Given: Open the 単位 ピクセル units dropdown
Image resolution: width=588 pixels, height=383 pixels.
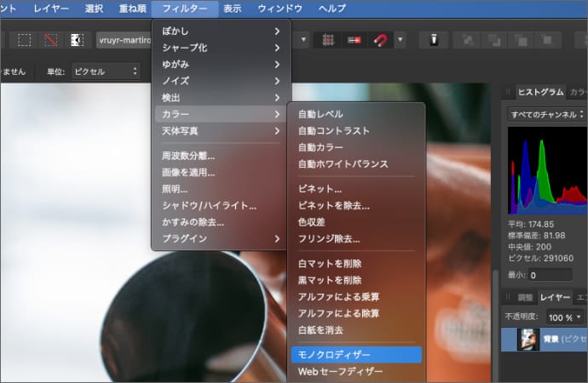Looking at the screenshot, I should (x=105, y=71).
